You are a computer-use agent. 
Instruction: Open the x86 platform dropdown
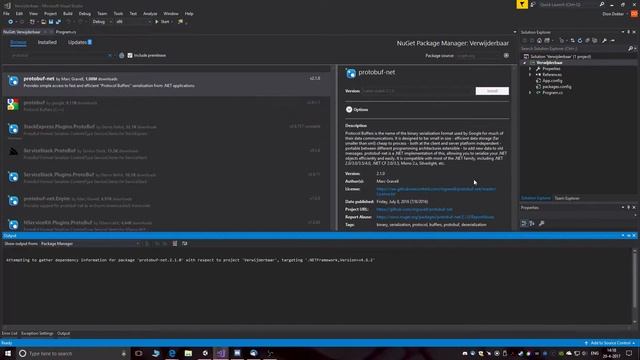click(133, 22)
